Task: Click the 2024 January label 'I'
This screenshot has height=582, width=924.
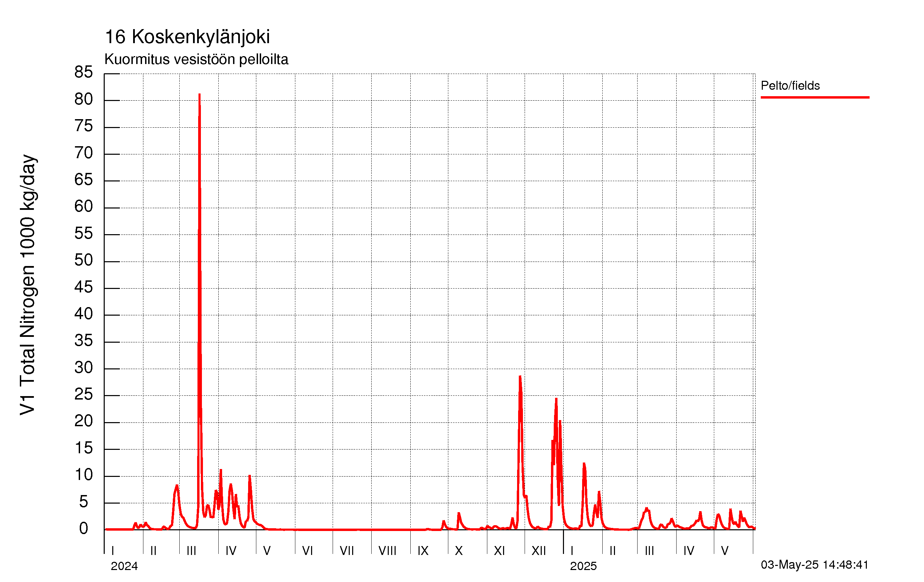Action: 113,551
